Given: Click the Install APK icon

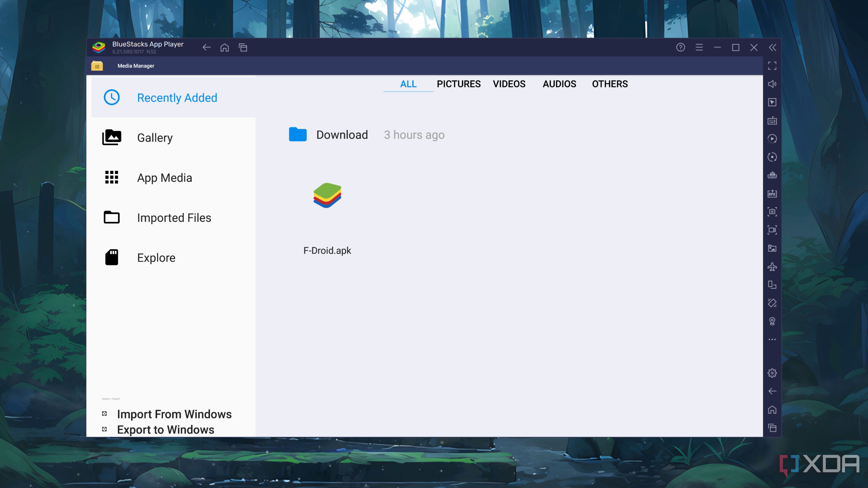Looking at the screenshot, I should click(772, 193).
